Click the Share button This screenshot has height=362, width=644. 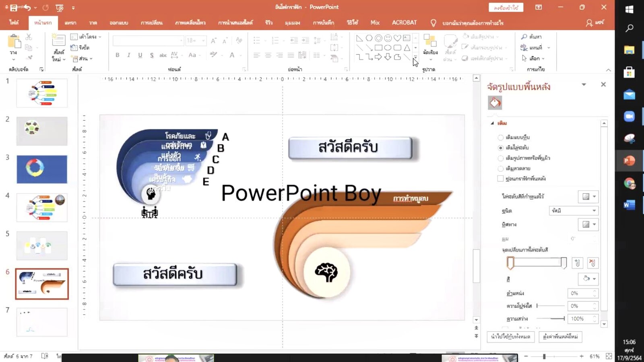(595, 23)
